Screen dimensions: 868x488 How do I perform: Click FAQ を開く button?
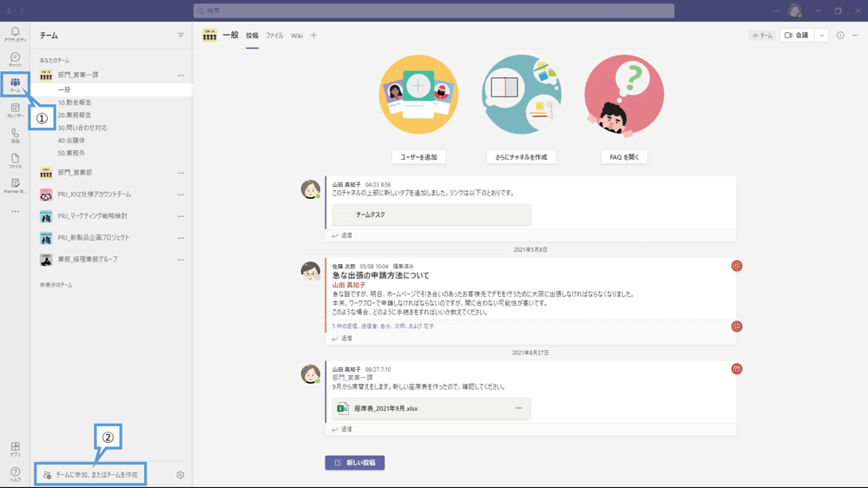(x=624, y=157)
